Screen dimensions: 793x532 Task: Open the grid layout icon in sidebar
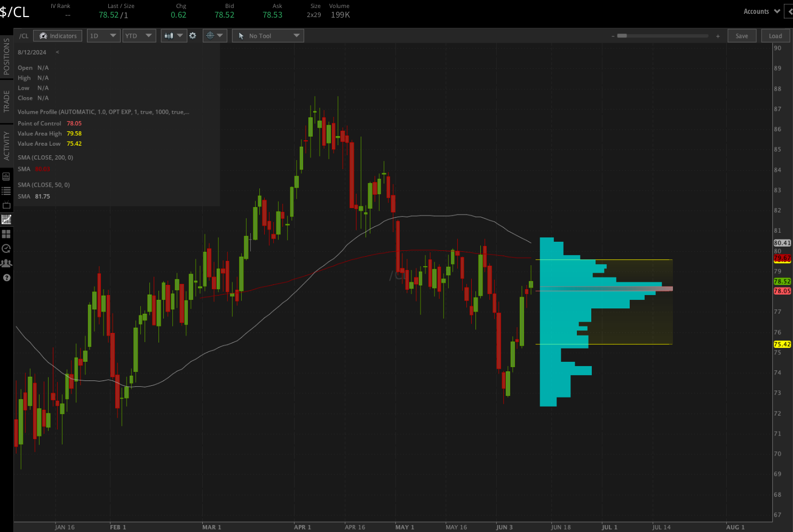pos(6,234)
